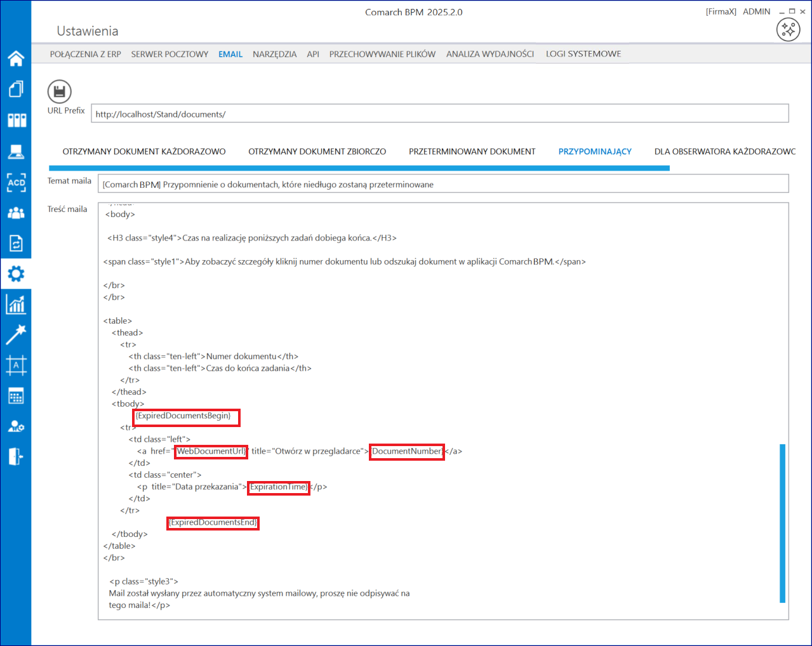Screen dimensions: 812x646
Task: Open the binders repository sidebar icon
Action: click(x=16, y=120)
